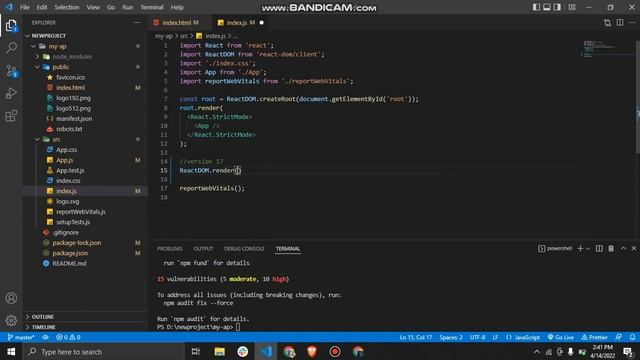This screenshot has width=640, height=360.
Task: Open notifications bell in status bar
Action: click(632, 338)
